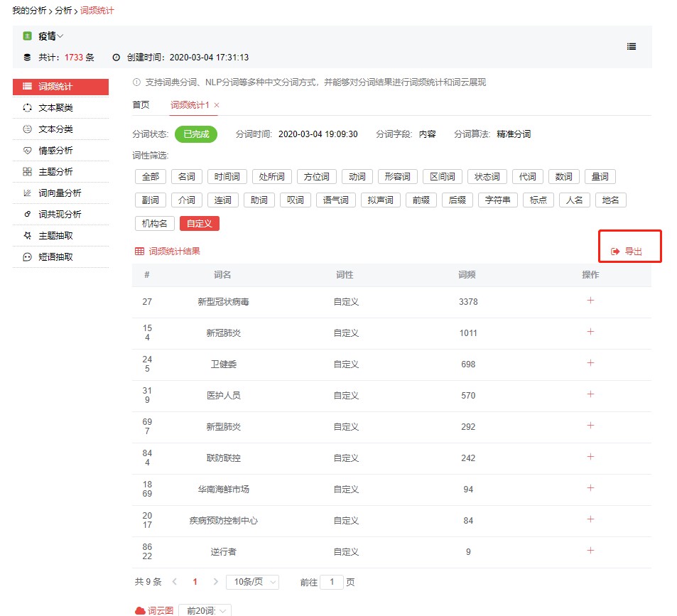This screenshot has width=677, height=616.
Task: Add 华南海鲜市场 using its plus icon
Action: tap(590, 488)
